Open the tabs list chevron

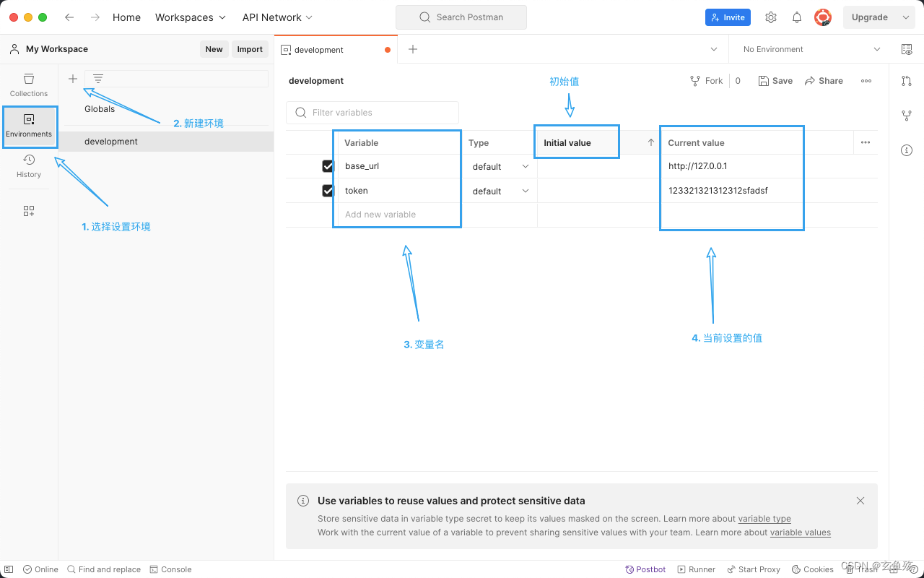714,49
